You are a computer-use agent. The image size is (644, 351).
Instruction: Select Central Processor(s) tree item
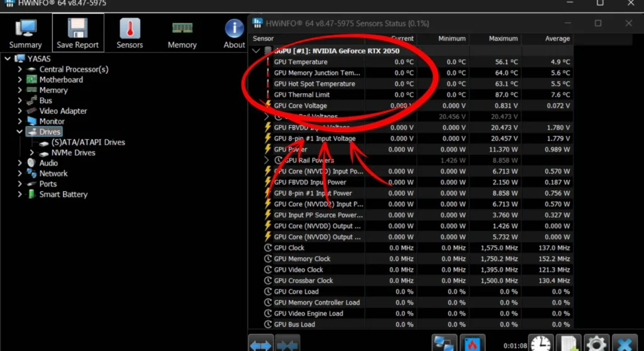(74, 69)
